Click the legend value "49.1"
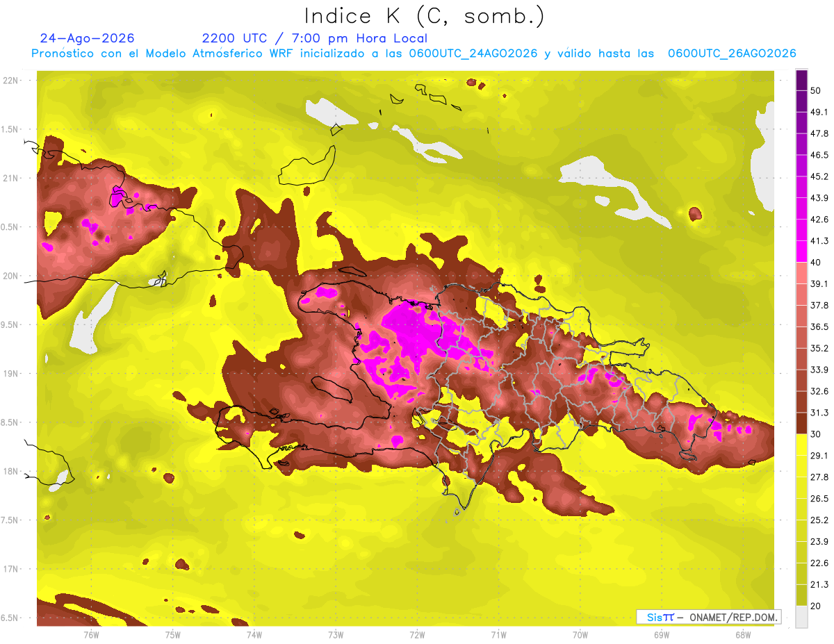The image size is (834, 644). pyautogui.click(x=820, y=112)
